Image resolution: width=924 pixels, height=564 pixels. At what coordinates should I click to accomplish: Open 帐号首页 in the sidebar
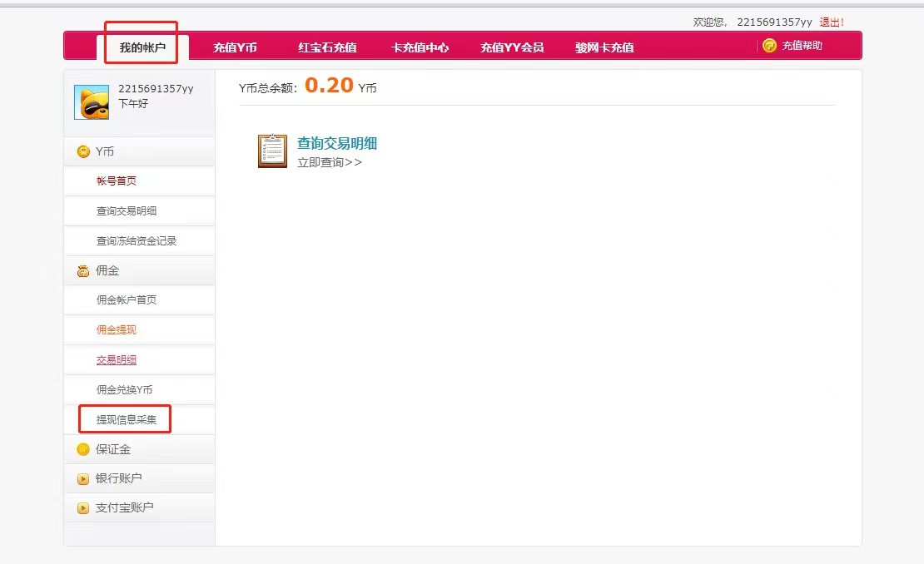click(x=116, y=181)
